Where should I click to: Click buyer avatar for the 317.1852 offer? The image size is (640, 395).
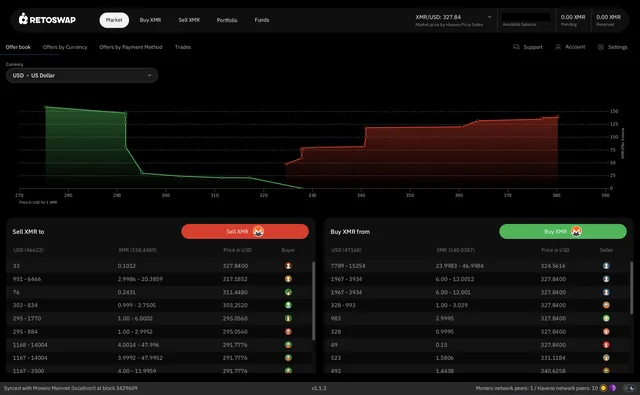[288, 279]
